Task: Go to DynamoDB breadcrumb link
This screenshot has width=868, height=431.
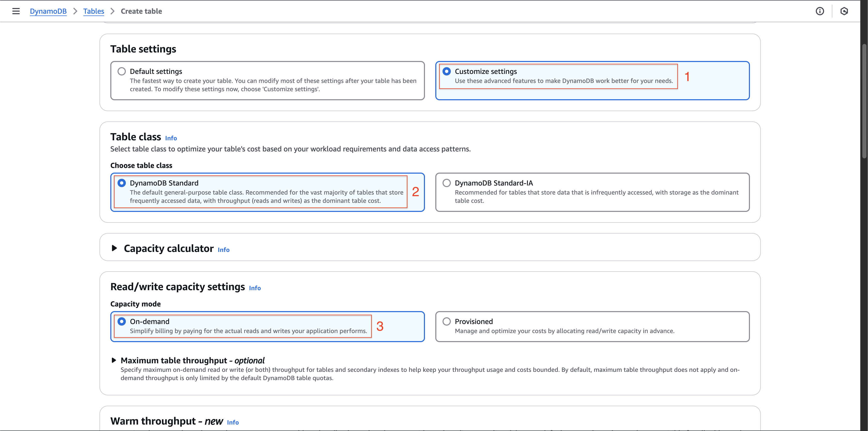Action: coord(48,11)
